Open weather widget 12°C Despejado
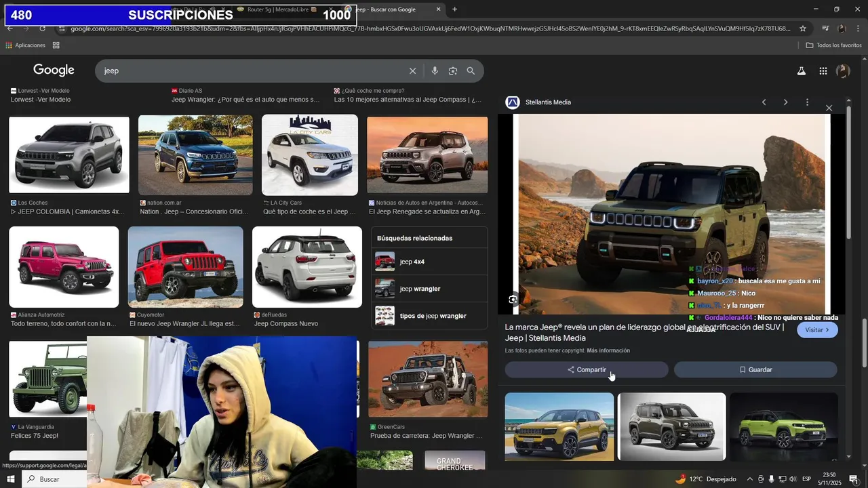This screenshot has width=868, height=488. [x=705, y=479]
